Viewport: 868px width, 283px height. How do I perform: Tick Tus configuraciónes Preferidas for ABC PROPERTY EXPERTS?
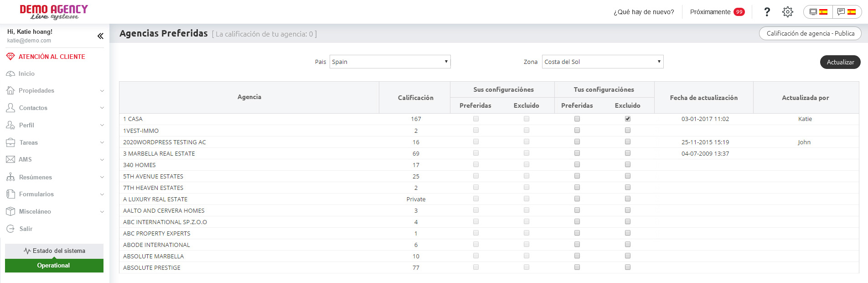(577, 233)
